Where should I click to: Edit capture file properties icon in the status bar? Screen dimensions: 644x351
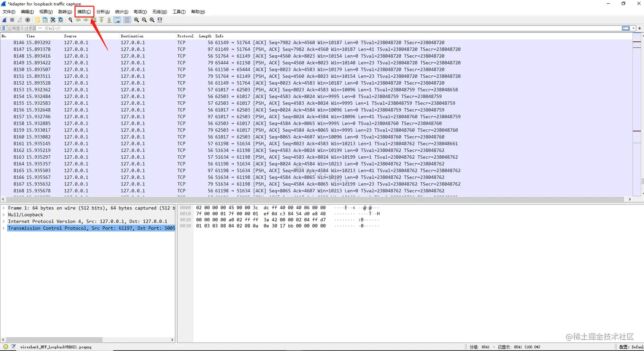pyautogui.click(x=14, y=347)
